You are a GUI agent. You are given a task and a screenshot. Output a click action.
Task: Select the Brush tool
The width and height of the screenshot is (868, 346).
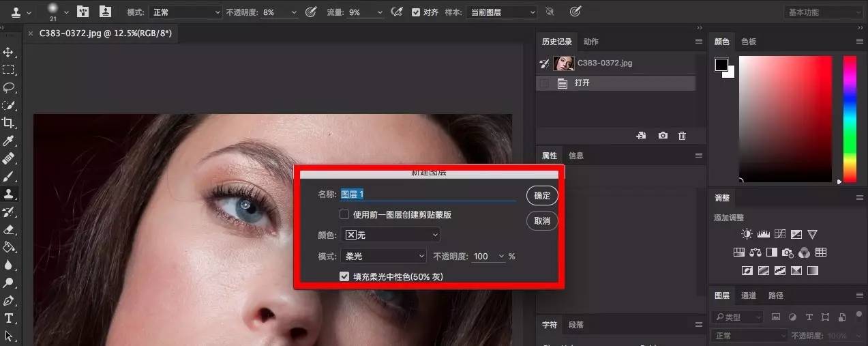pos(9,176)
